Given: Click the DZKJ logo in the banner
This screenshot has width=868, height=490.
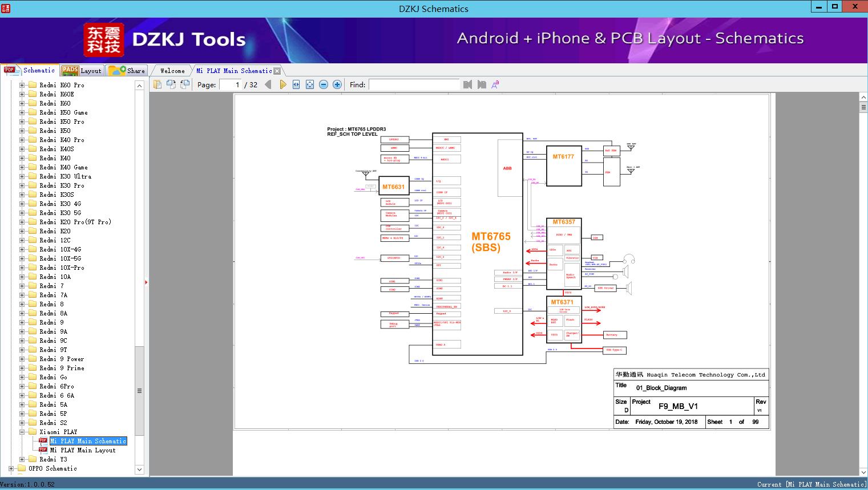Looking at the screenshot, I should point(104,40).
